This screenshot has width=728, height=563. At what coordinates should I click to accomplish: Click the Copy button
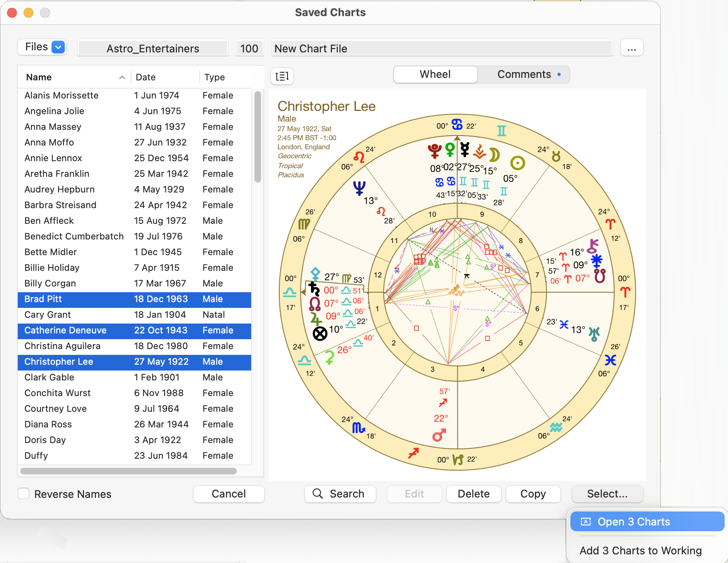pyautogui.click(x=533, y=494)
